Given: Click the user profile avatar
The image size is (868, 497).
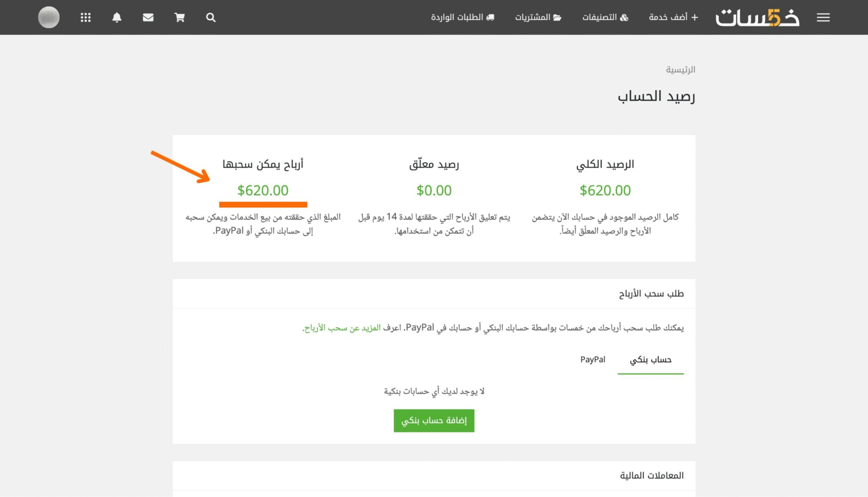Looking at the screenshot, I should coord(49,17).
